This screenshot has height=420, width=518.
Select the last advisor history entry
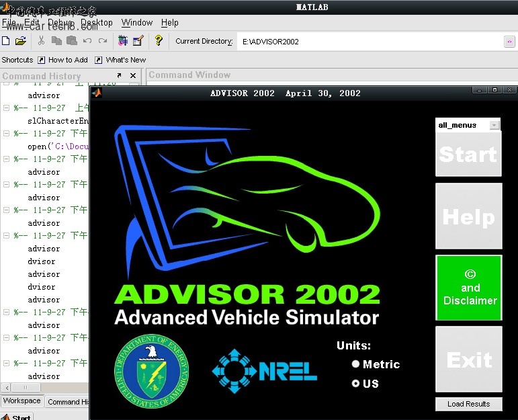point(44,376)
